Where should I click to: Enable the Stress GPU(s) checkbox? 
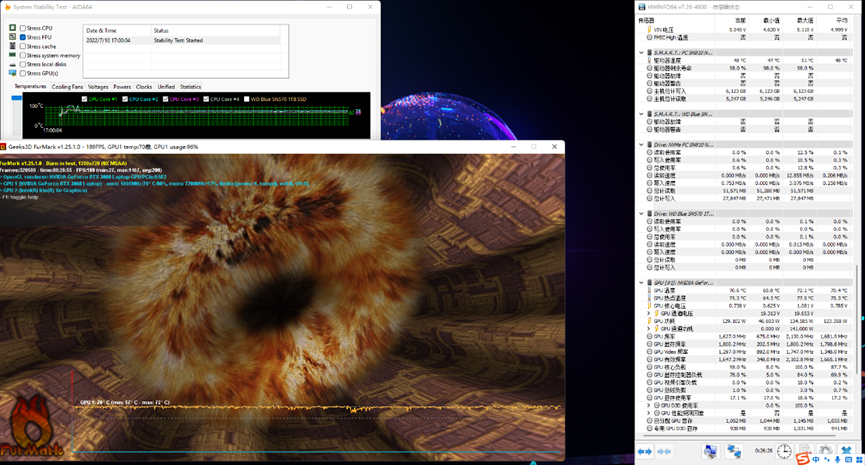23,73
